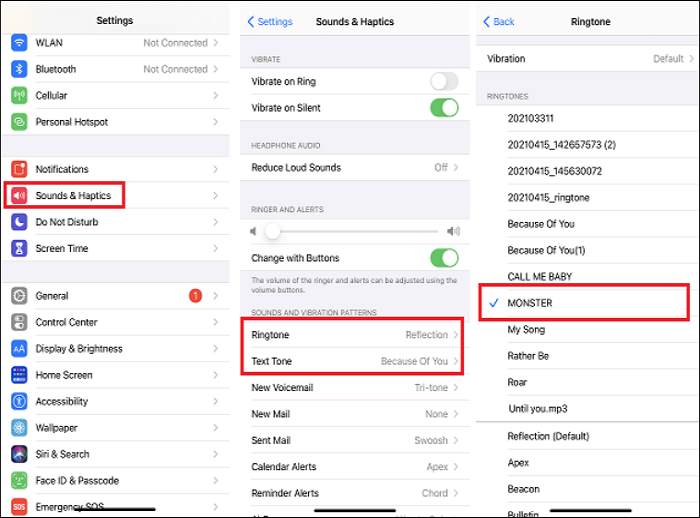Turn off Change with Buttons switch
Viewport: 700px width, 518px height.
click(x=444, y=258)
